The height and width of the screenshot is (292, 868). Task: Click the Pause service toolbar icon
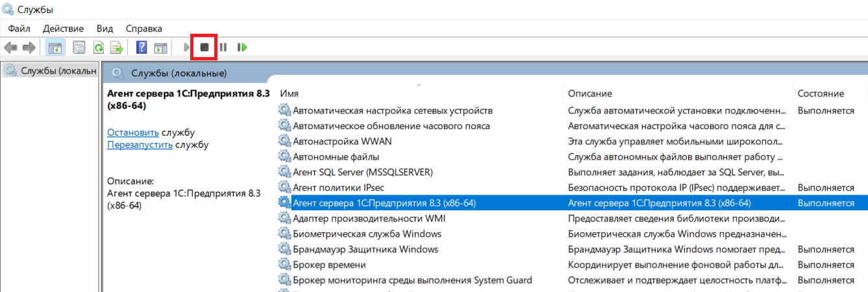point(223,47)
